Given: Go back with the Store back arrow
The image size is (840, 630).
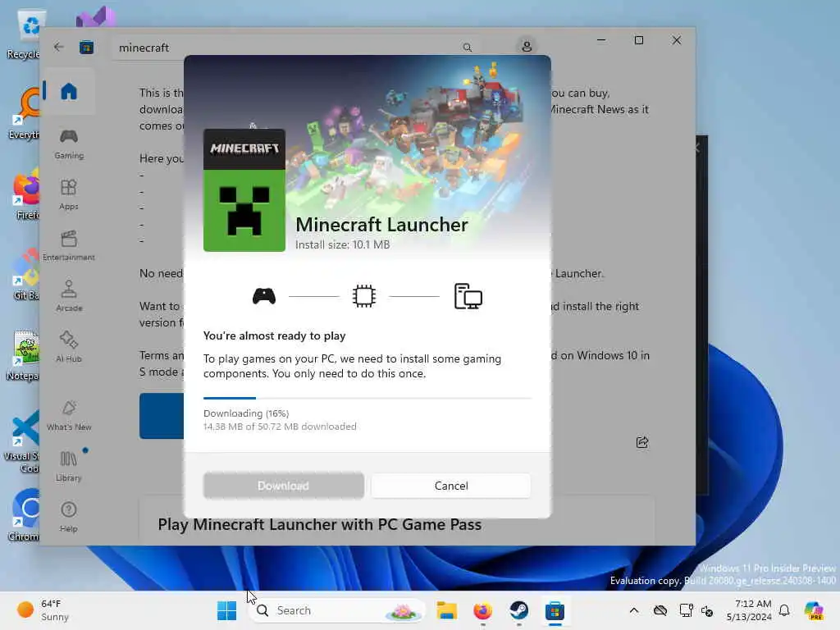Looking at the screenshot, I should tap(59, 47).
